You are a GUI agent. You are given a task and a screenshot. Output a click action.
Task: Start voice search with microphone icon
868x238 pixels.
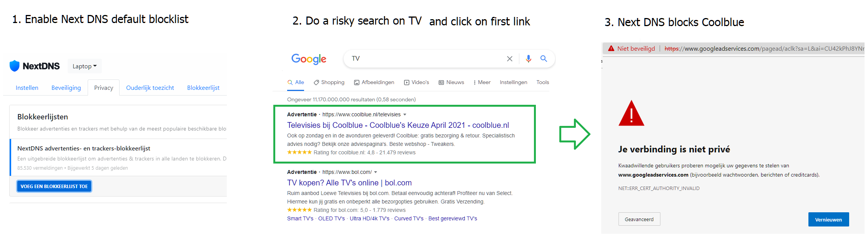[x=529, y=59]
